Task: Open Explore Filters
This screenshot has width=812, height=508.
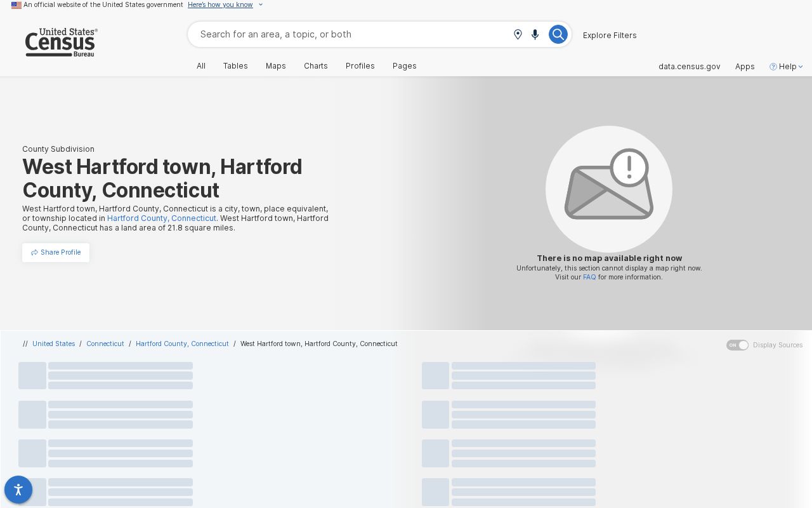Action: [610, 36]
